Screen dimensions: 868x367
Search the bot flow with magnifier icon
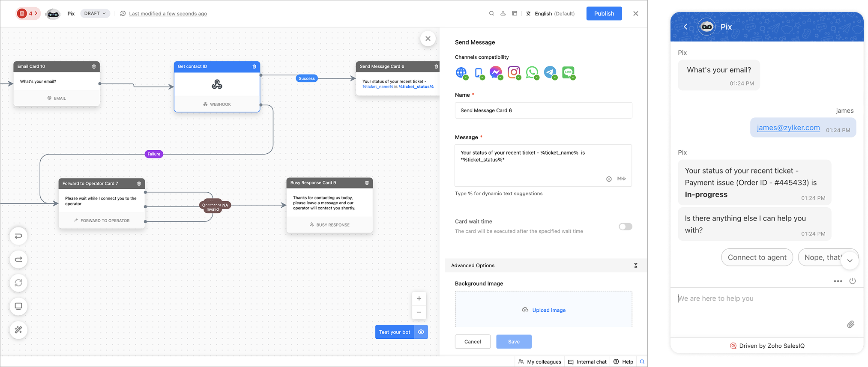tap(491, 14)
